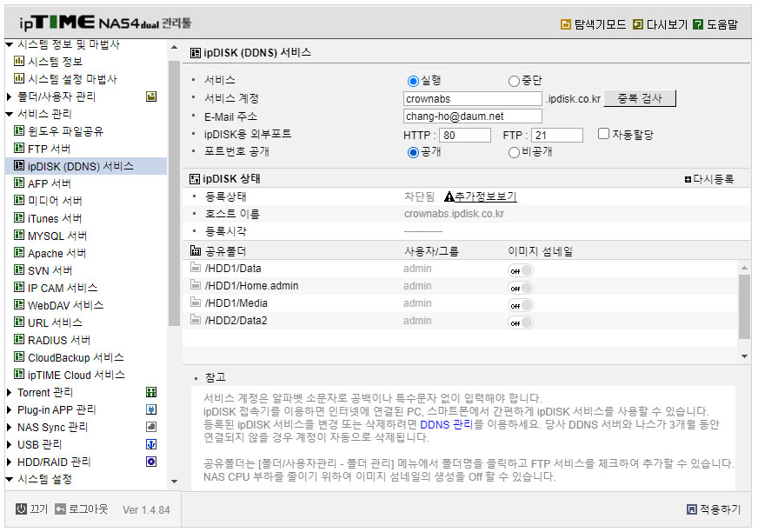This screenshot has height=532, width=758.
Task: Click the warning triangle icon next to 차단됨
Action: (x=449, y=196)
